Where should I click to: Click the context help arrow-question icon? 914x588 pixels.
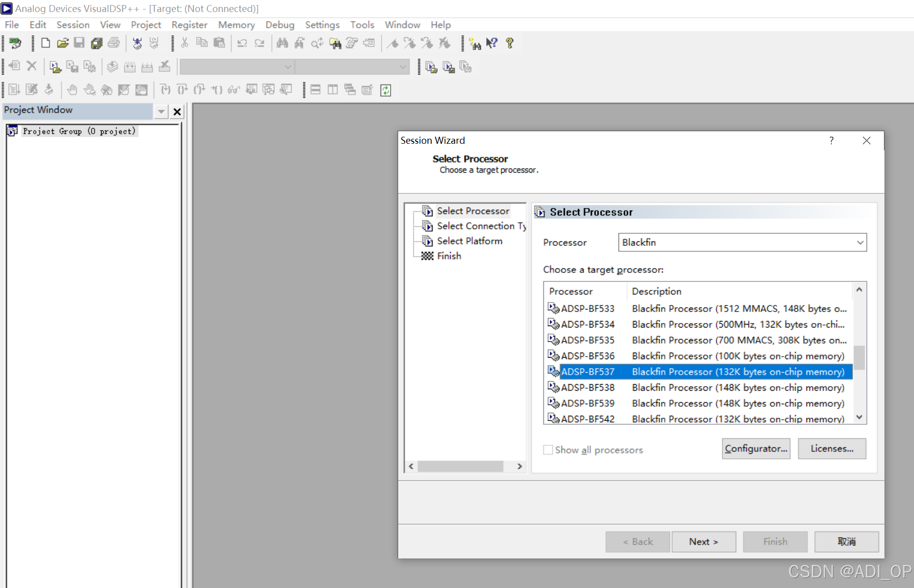click(x=492, y=43)
